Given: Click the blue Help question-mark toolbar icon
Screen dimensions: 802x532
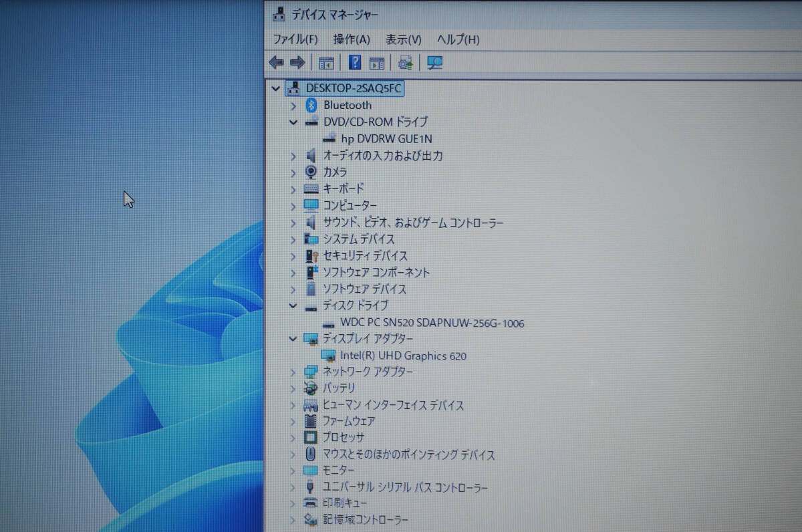Looking at the screenshot, I should [x=356, y=63].
